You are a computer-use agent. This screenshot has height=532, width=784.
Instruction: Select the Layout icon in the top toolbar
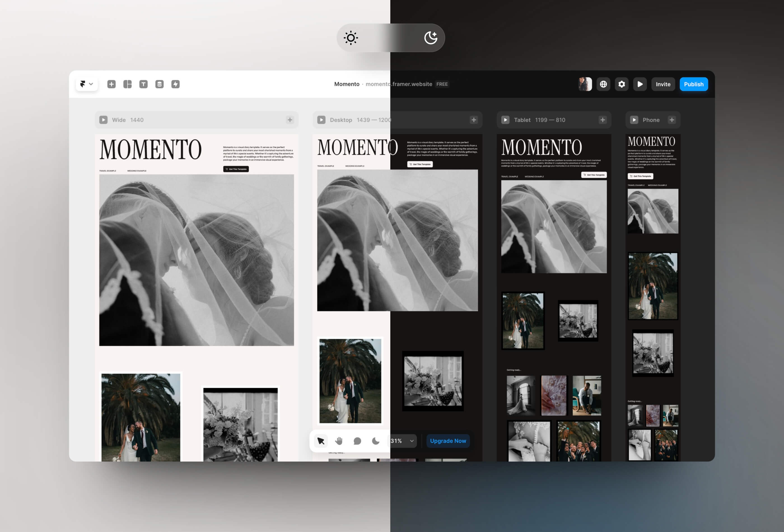pyautogui.click(x=127, y=84)
